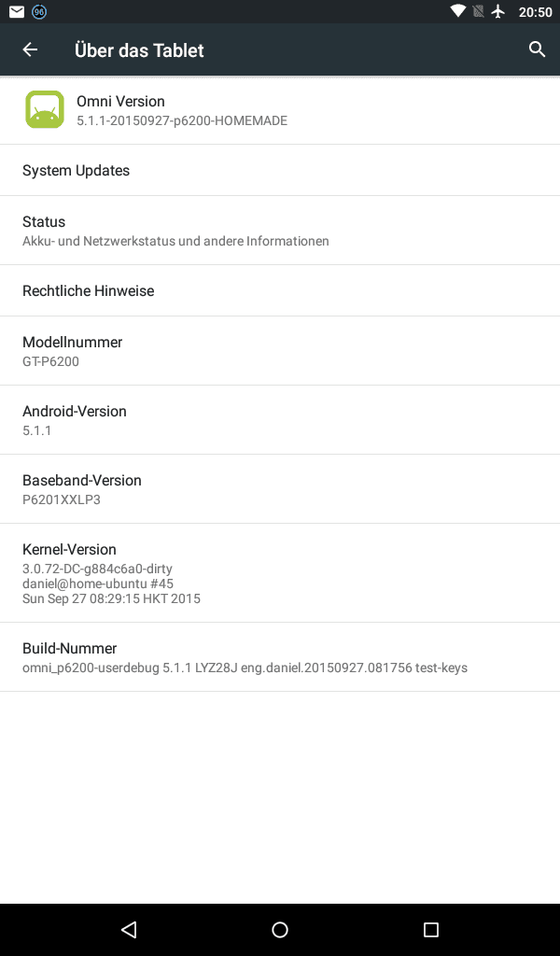Screen dimensions: 560x956
Task: Tap the clock showing 20:50
Action: 535,11
